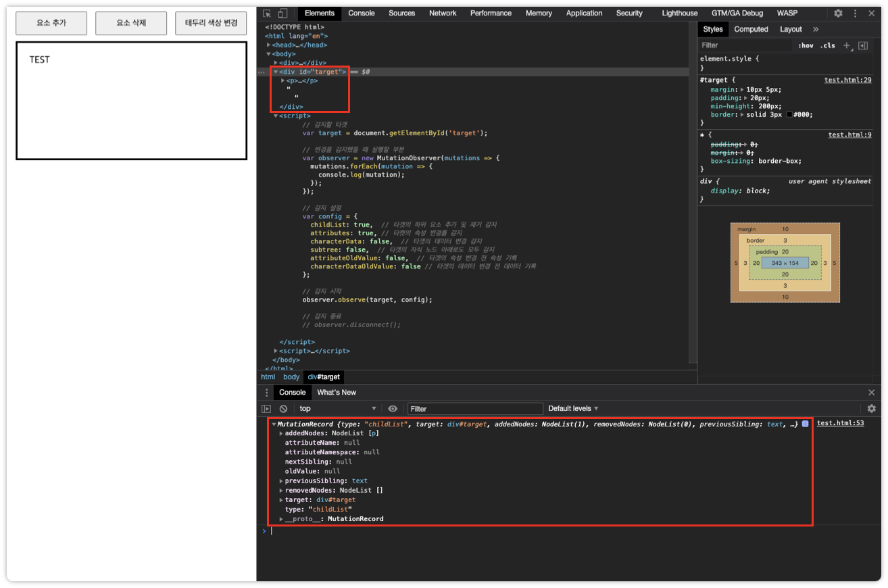
Task: Click the 요소 추가 button
Action: (51, 23)
